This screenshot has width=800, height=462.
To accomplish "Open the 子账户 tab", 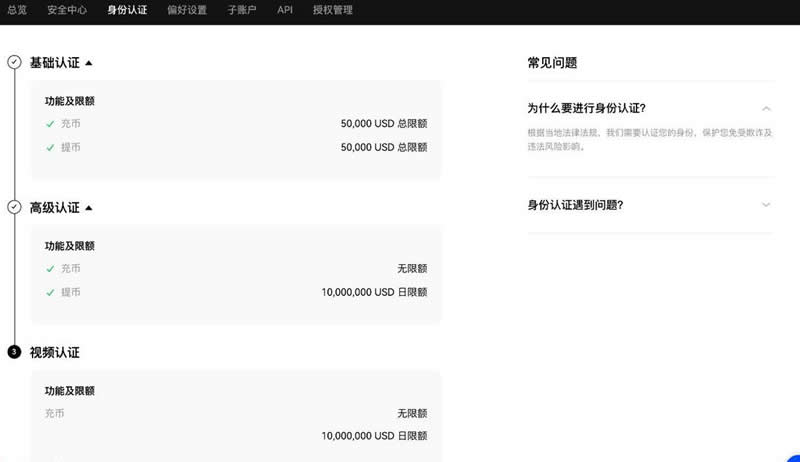I will tap(243, 10).
